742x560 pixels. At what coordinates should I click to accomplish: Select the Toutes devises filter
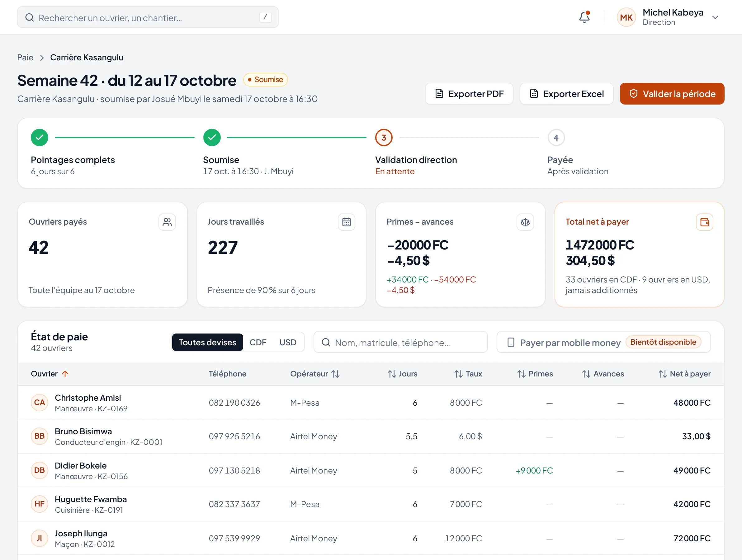pos(207,342)
